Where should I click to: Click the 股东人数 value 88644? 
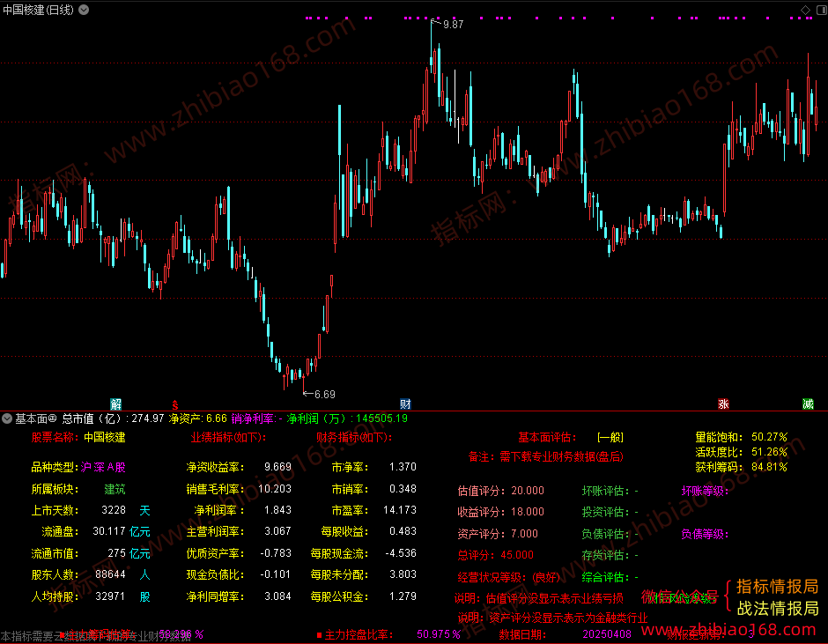pyautogui.click(x=110, y=574)
